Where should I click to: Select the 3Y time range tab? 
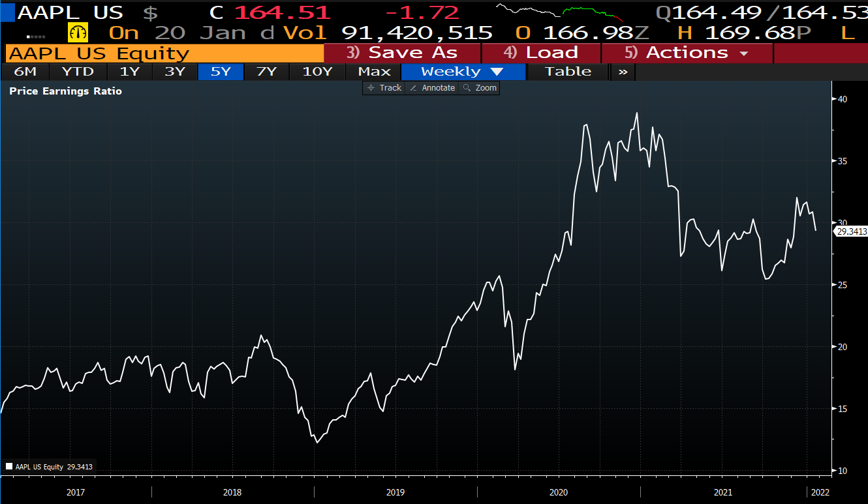coord(175,72)
